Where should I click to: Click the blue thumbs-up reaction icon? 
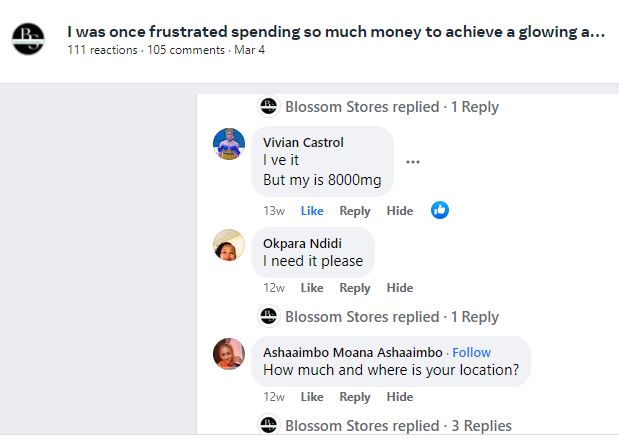[439, 210]
